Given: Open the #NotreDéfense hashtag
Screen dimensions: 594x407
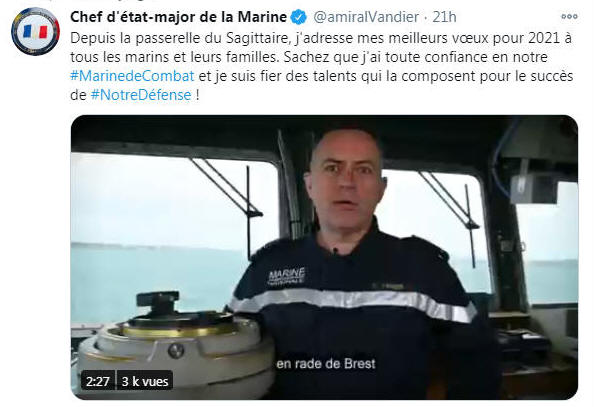Looking at the screenshot, I should [141, 95].
